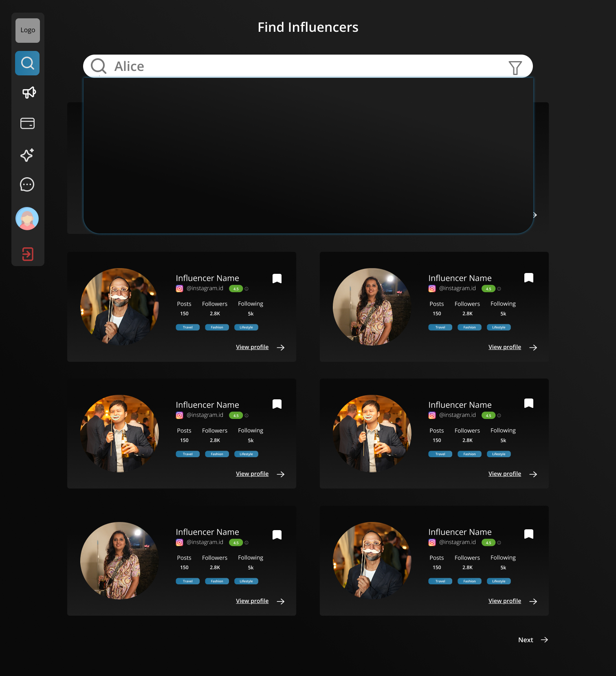Bookmark the middle-left influencer card
This screenshot has width=616, height=676.
[277, 404]
